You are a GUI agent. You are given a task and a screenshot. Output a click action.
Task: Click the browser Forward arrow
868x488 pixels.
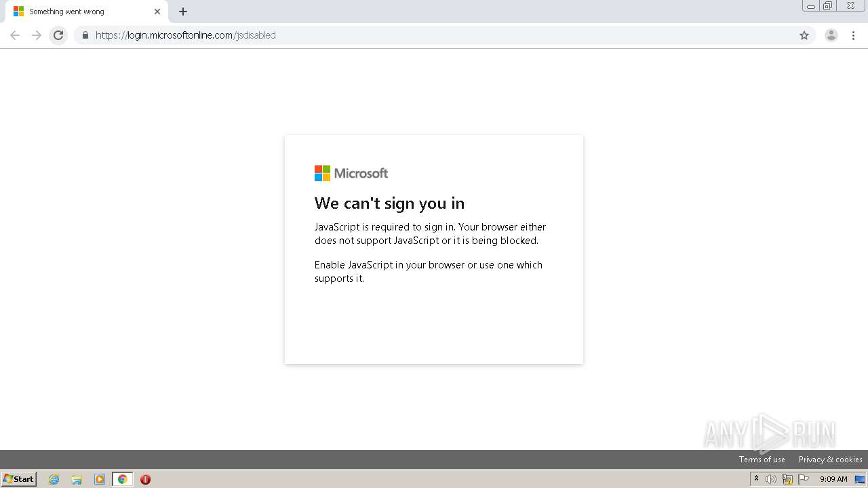pyautogui.click(x=37, y=35)
